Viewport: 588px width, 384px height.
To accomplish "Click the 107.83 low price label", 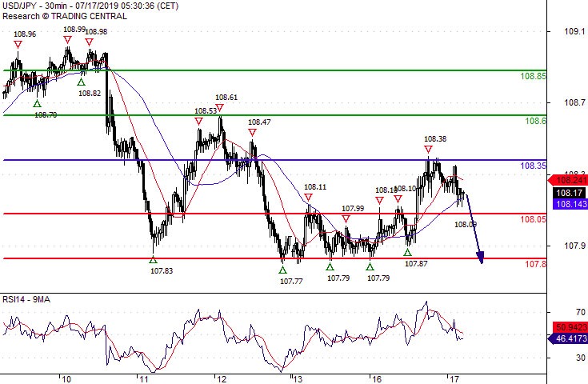I will point(162,270).
